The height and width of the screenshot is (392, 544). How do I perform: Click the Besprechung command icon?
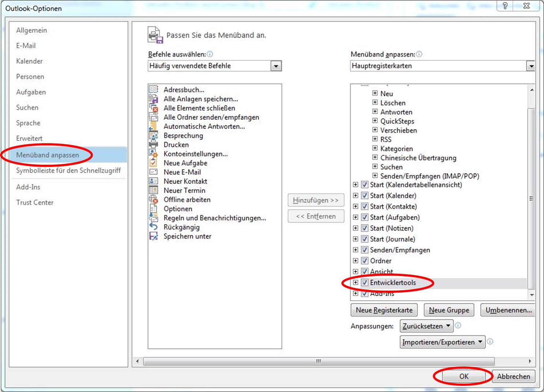153,135
